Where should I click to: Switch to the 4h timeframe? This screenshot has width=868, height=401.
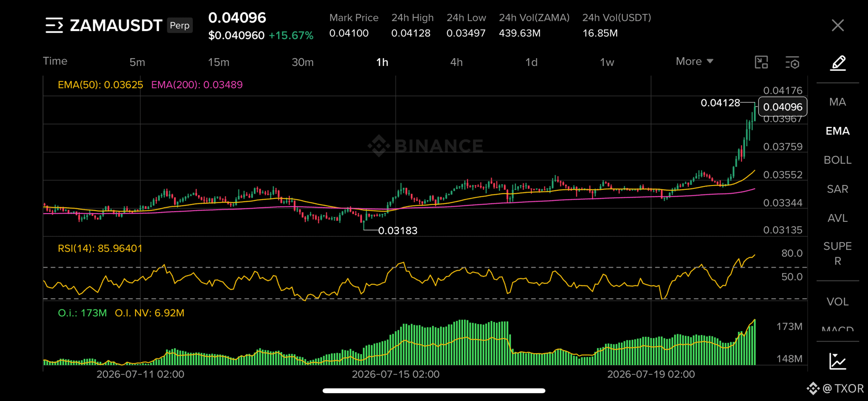(456, 62)
